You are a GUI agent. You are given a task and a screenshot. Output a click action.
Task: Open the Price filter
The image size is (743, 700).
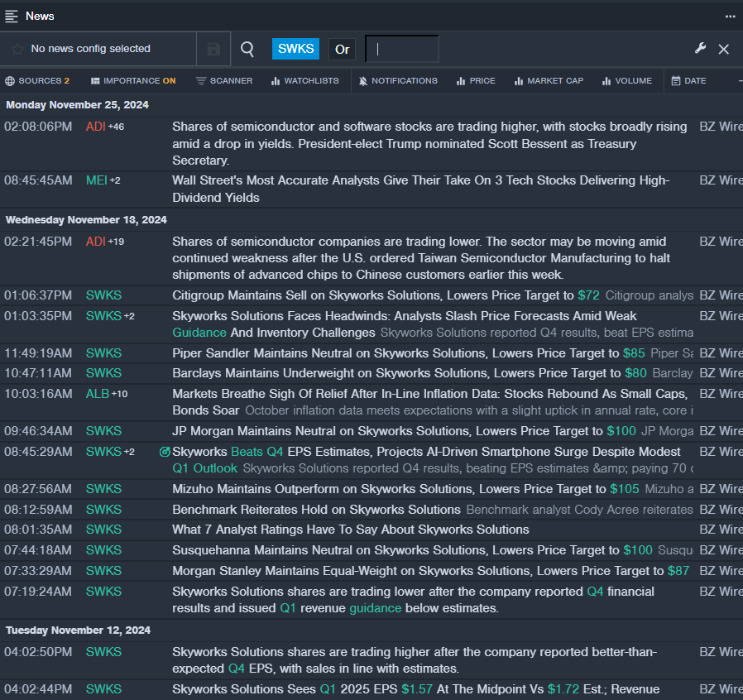(x=475, y=81)
